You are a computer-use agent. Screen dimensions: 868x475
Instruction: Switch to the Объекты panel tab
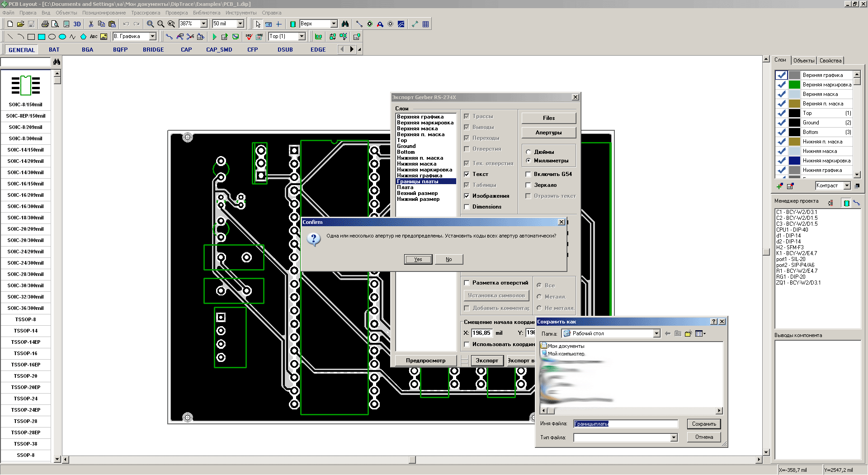[804, 60]
